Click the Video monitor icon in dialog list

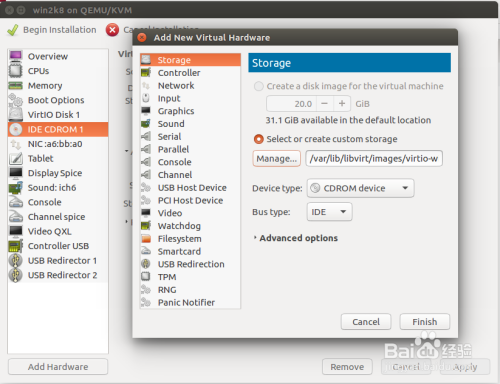146,213
